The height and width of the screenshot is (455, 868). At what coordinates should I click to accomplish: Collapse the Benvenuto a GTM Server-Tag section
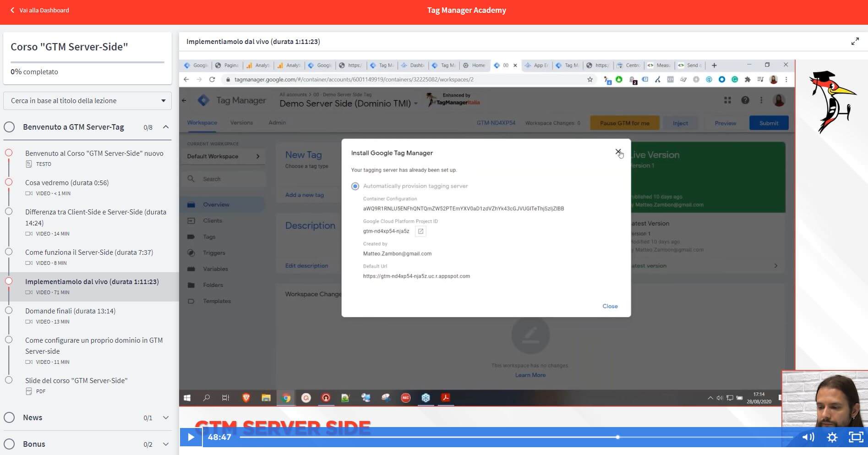point(166,127)
